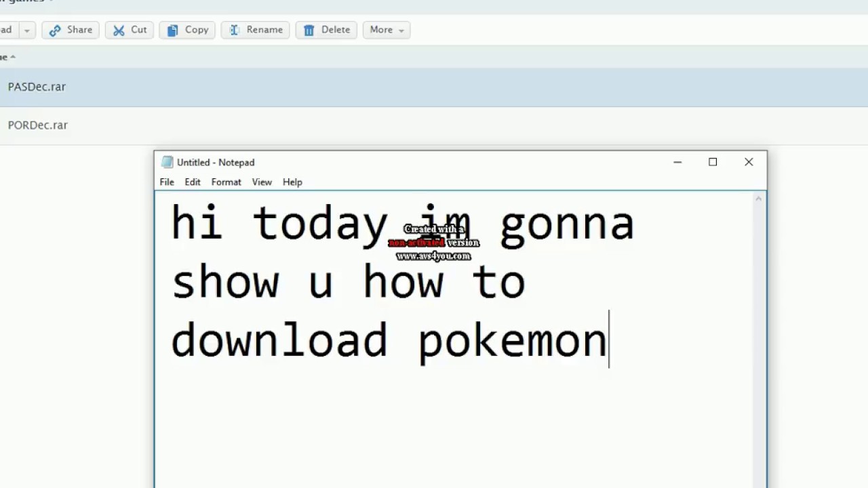Place cursor after the word pokemon
This screenshot has height=488, width=868.
point(609,340)
